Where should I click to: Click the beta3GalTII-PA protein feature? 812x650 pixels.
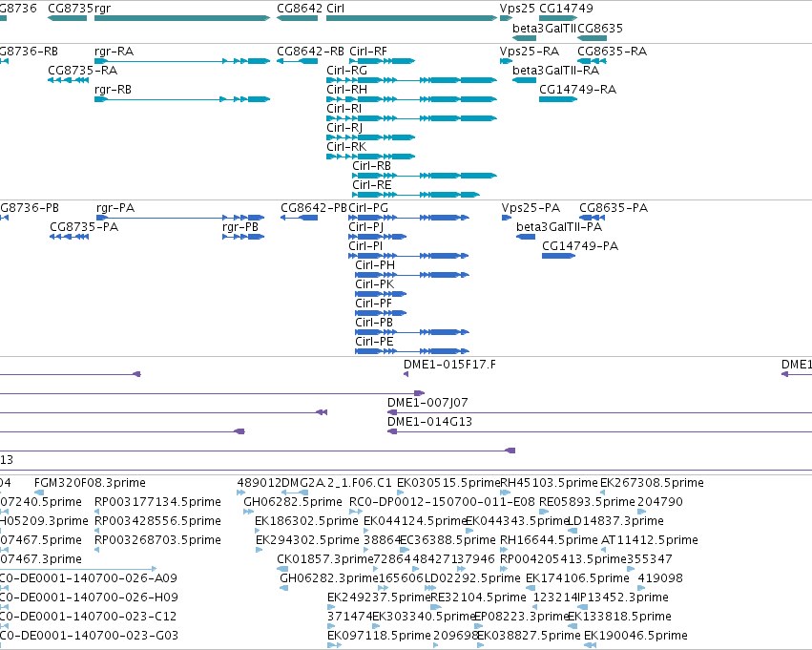pos(526,237)
